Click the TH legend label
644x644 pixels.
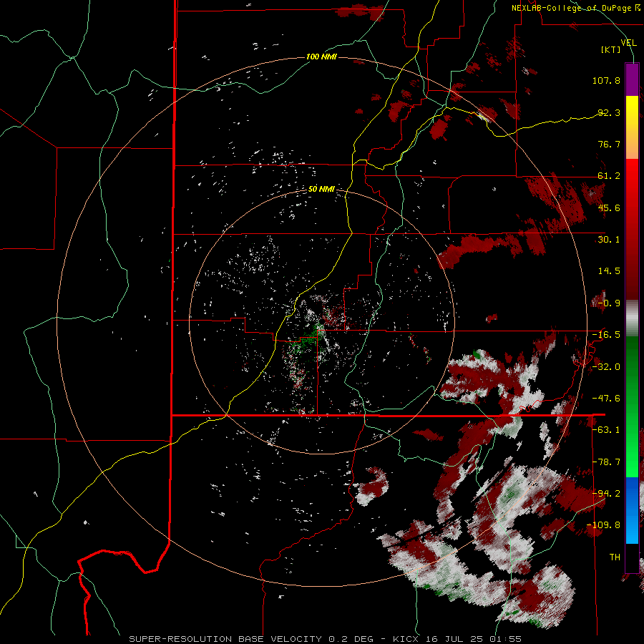click(615, 557)
